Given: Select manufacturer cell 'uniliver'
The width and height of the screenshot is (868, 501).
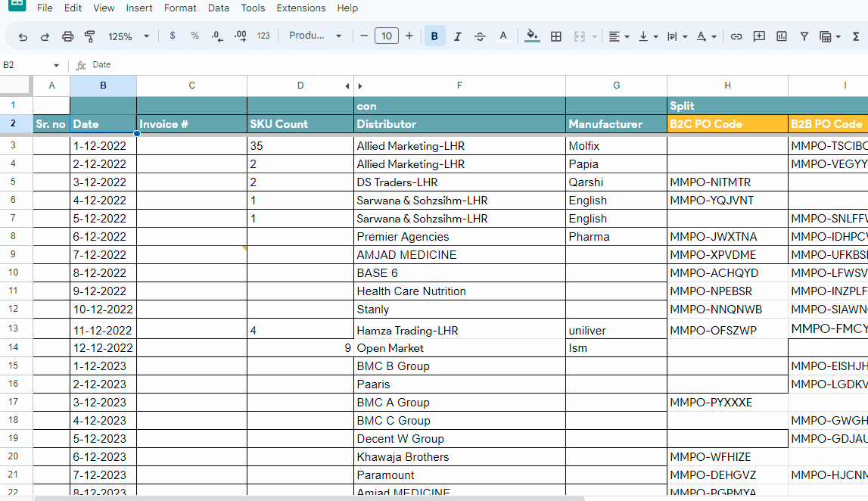Looking at the screenshot, I should click(x=616, y=331).
